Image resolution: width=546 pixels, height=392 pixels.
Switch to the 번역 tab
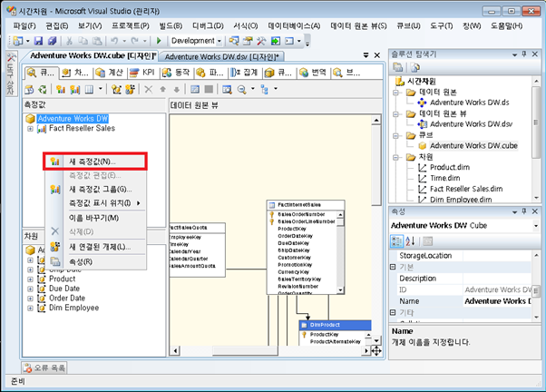[x=313, y=73]
